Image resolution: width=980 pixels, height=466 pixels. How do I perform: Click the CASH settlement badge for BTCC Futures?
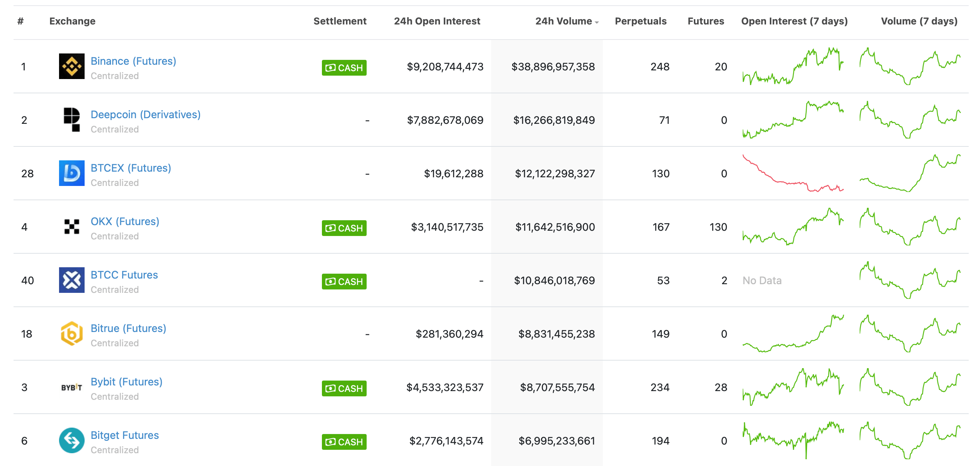344,282
